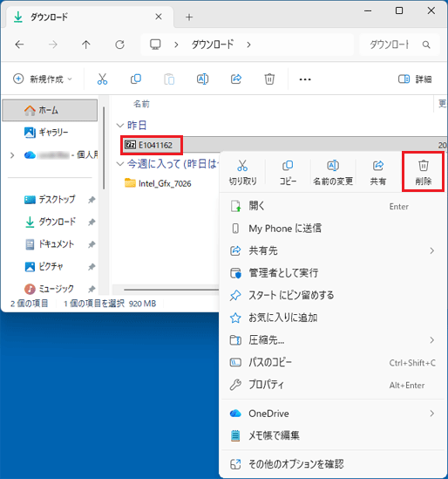Go up one folder level
This screenshot has height=479, width=448.
(x=86, y=44)
